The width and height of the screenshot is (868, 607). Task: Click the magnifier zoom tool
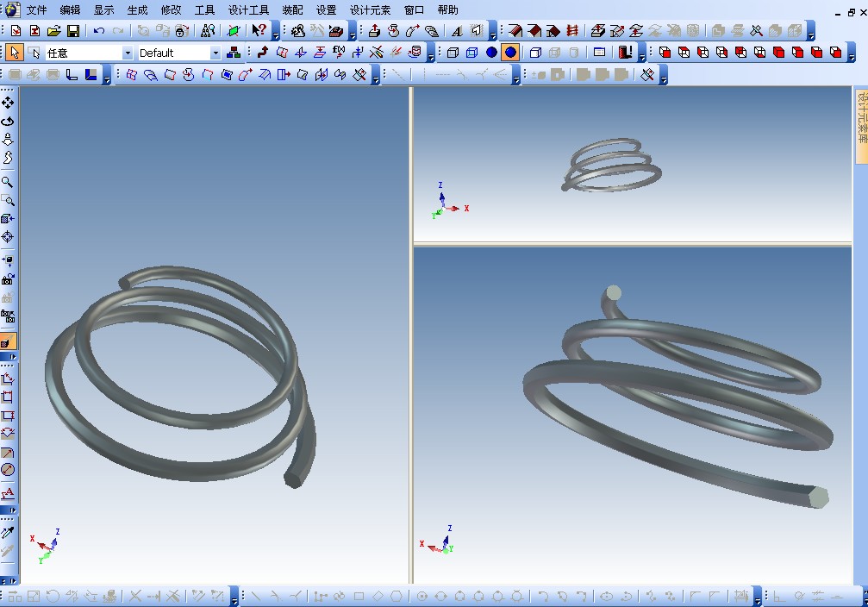click(x=8, y=182)
